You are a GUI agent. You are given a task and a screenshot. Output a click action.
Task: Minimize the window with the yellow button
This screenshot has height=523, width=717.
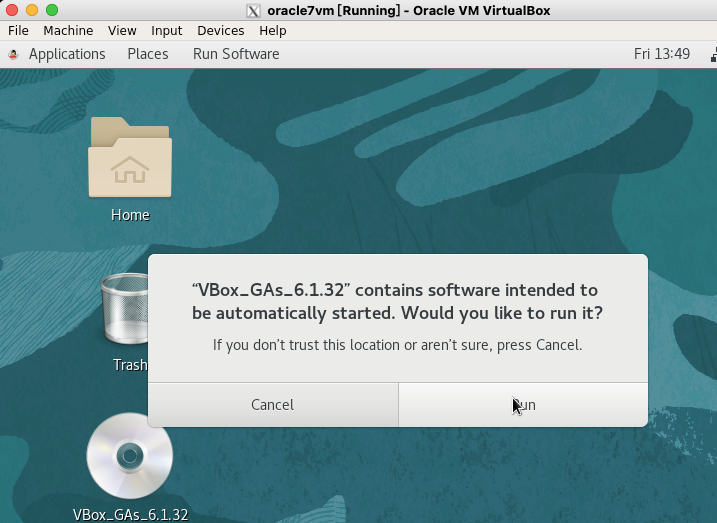pos(32,10)
